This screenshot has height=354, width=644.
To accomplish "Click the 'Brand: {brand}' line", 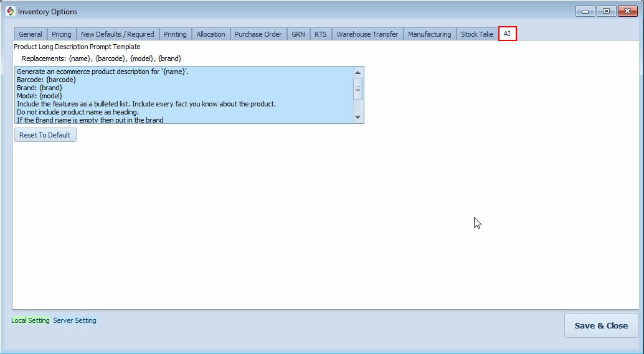I will 39,88.
